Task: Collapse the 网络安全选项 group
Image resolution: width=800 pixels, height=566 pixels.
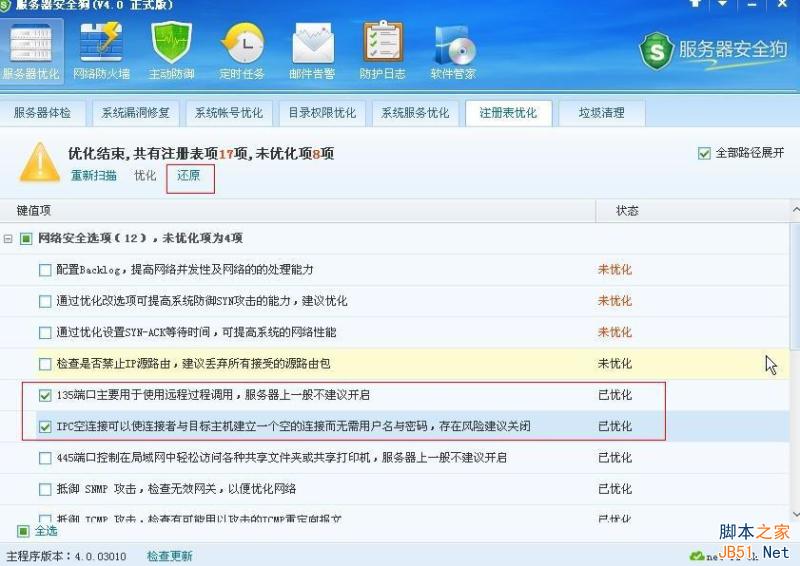Action: coord(8,238)
